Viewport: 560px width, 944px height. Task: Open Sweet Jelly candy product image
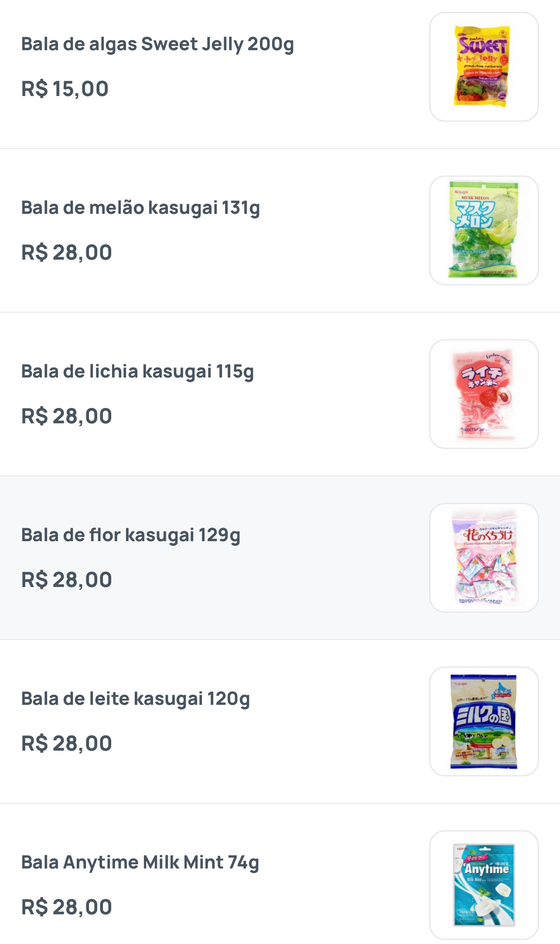pyautogui.click(x=484, y=67)
